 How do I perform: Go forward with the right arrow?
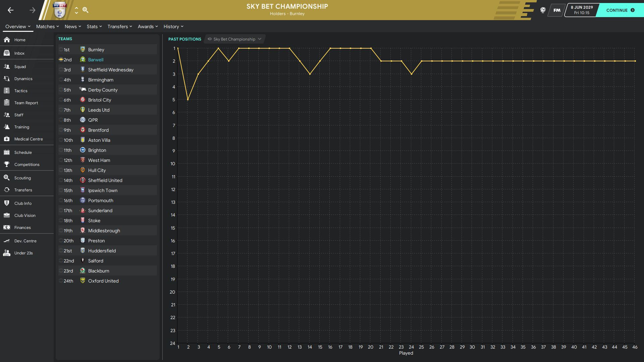tap(32, 10)
